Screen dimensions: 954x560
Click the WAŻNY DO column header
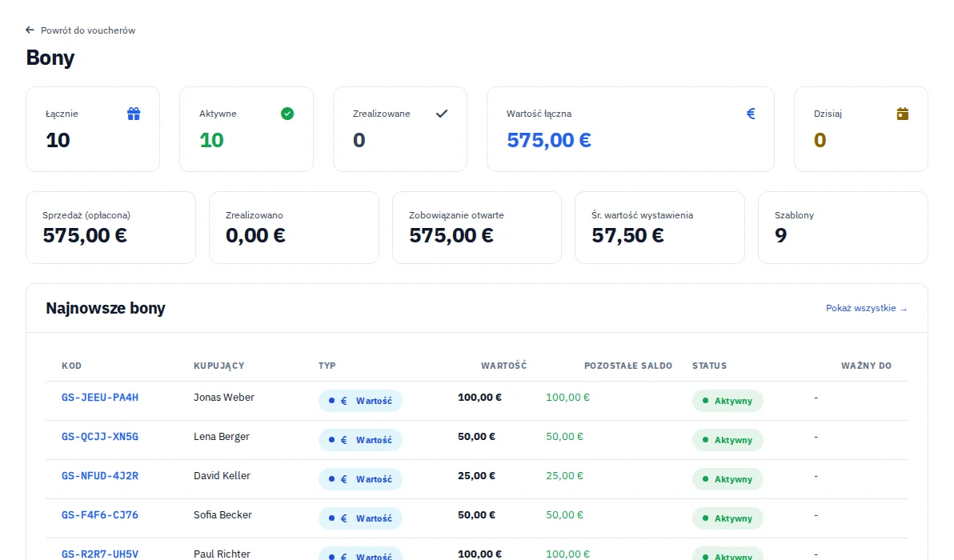coord(867,366)
